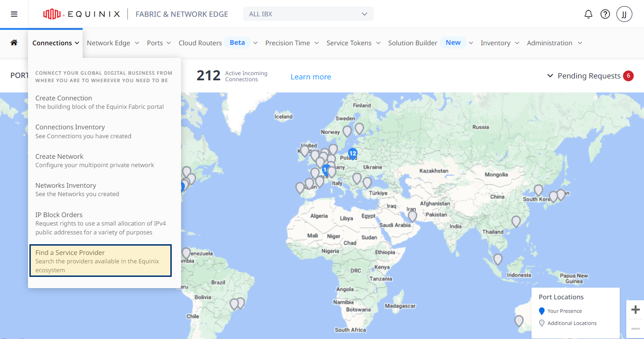Zoom out the map with minus
644x339 pixels.
point(635,329)
